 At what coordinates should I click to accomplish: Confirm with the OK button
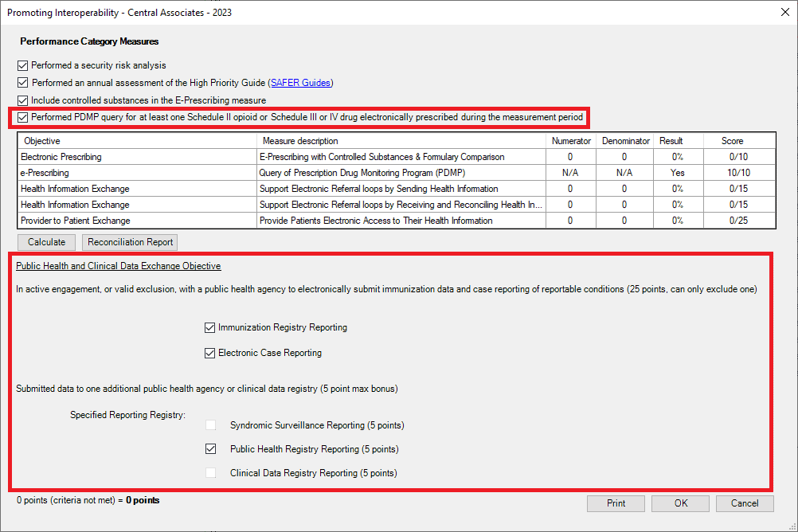[680, 503]
